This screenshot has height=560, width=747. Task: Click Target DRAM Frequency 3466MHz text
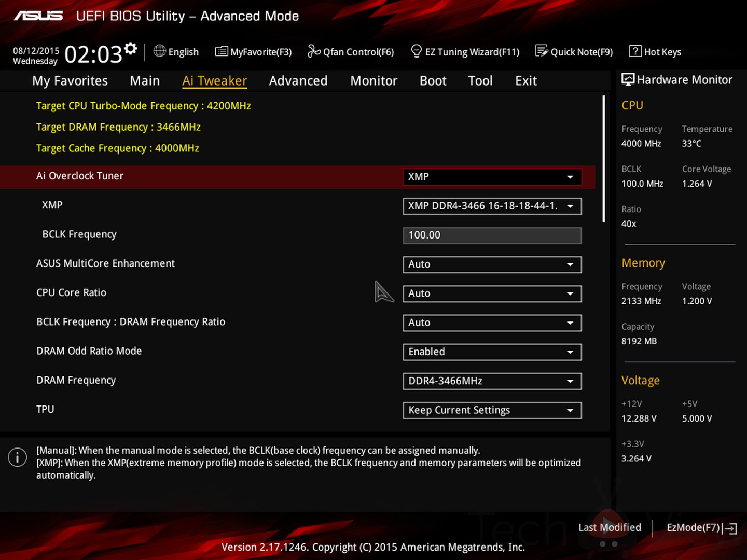click(118, 127)
